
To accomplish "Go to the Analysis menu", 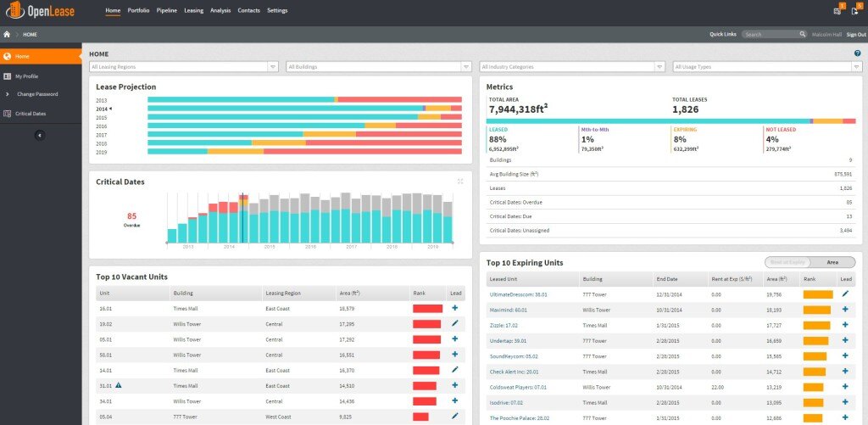I will tap(220, 10).
